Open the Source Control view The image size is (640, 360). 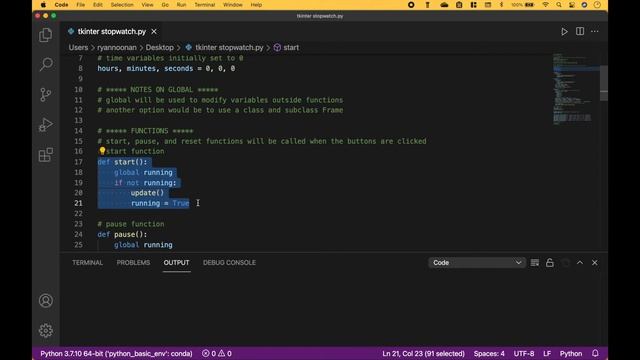[x=46, y=95]
